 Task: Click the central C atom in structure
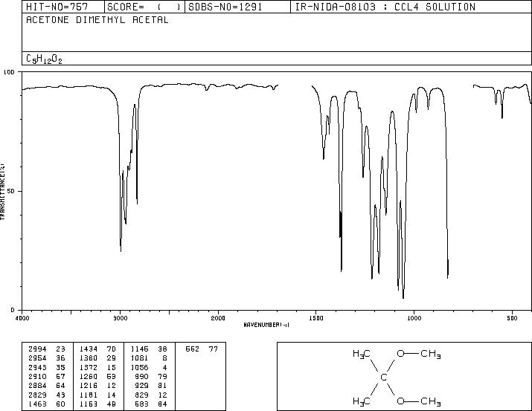(383, 377)
